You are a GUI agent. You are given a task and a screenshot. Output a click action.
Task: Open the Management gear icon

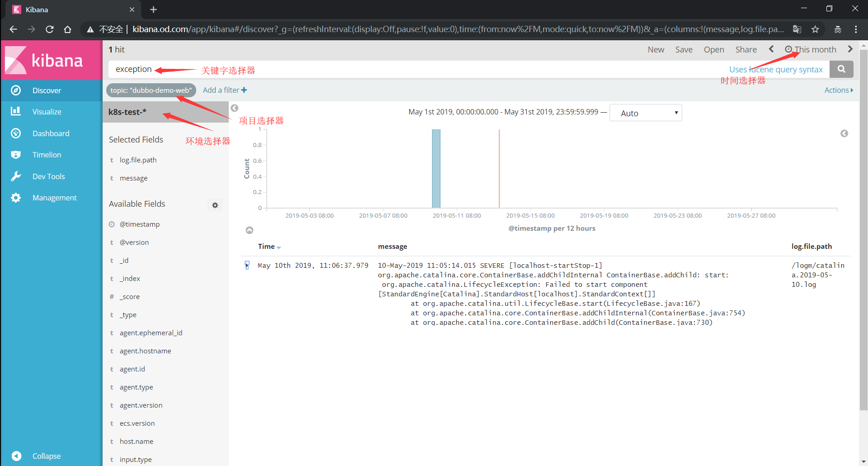[x=16, y=198]
